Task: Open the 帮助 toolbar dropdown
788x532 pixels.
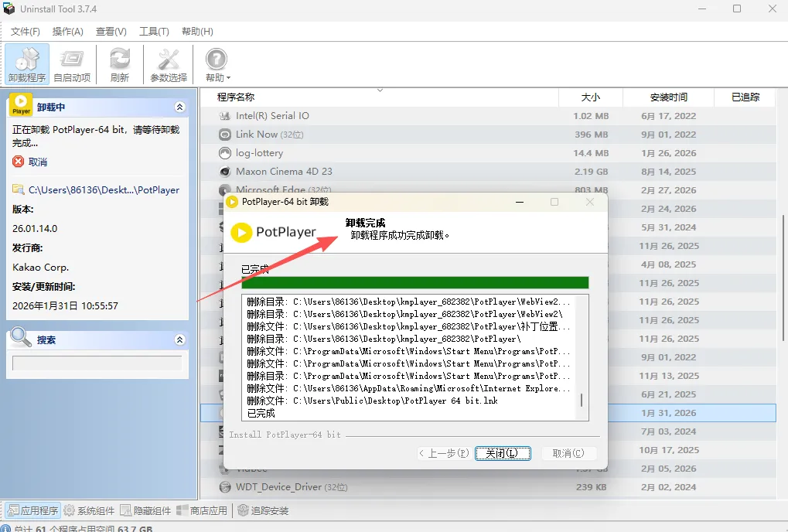Action: pos(217,64)
